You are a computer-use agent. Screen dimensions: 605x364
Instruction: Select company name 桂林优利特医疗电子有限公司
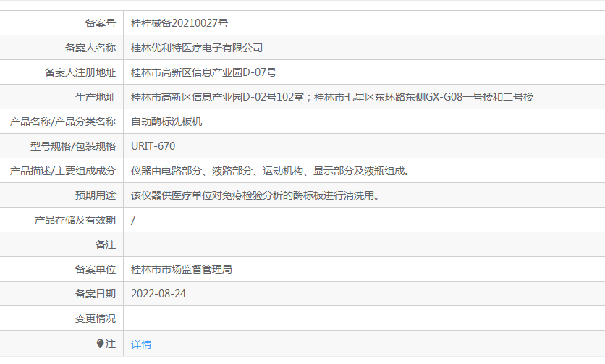(x=197, y=48)
